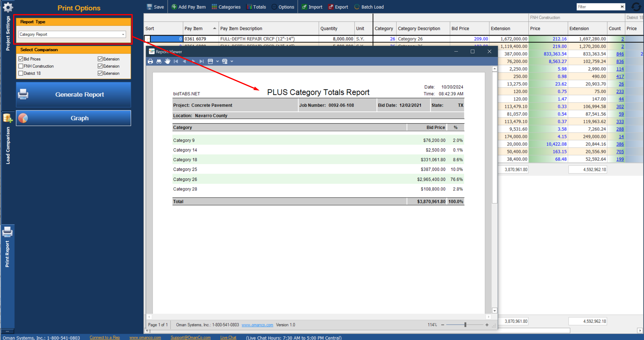Click into the Filter input field
The image size is (644, 340).
598,7
